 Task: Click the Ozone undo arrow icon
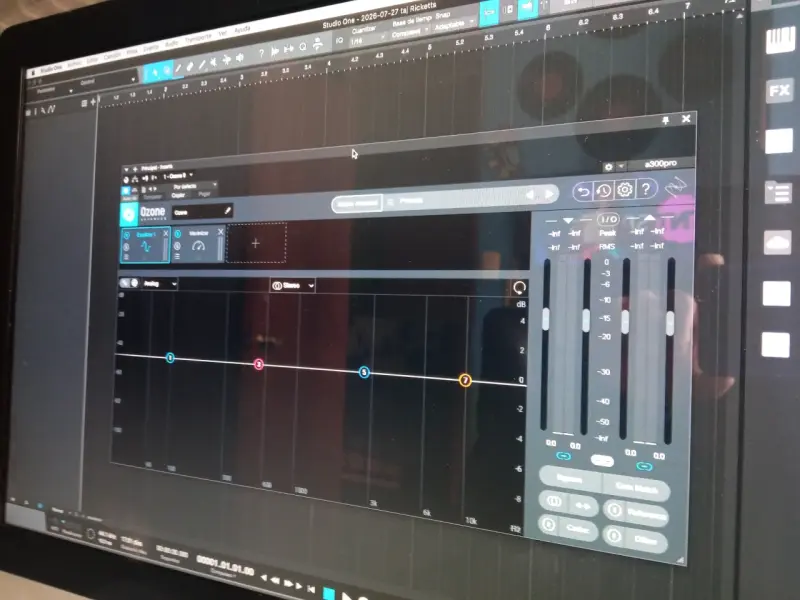pos(583,192)
